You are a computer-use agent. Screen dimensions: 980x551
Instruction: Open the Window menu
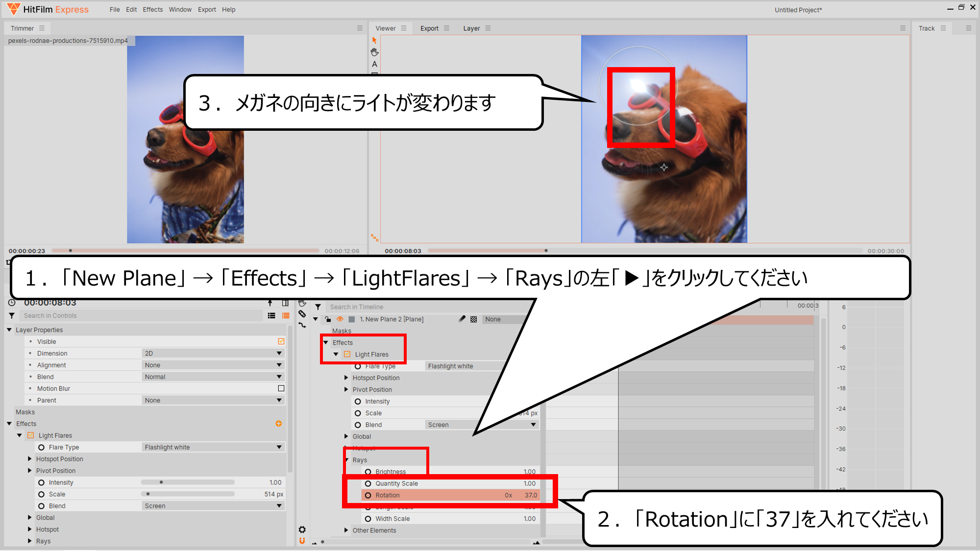(180, 9)
